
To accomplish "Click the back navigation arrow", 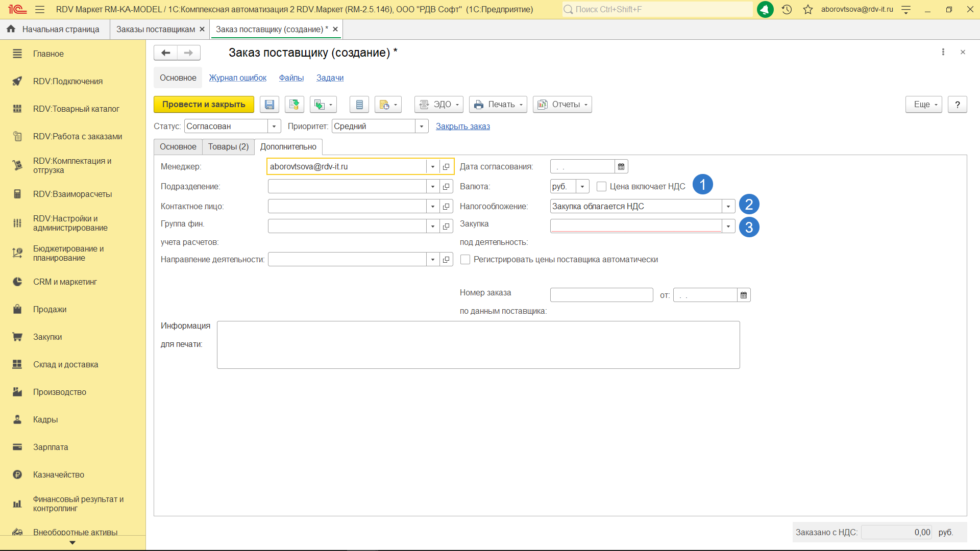I will tap(165, 53).
